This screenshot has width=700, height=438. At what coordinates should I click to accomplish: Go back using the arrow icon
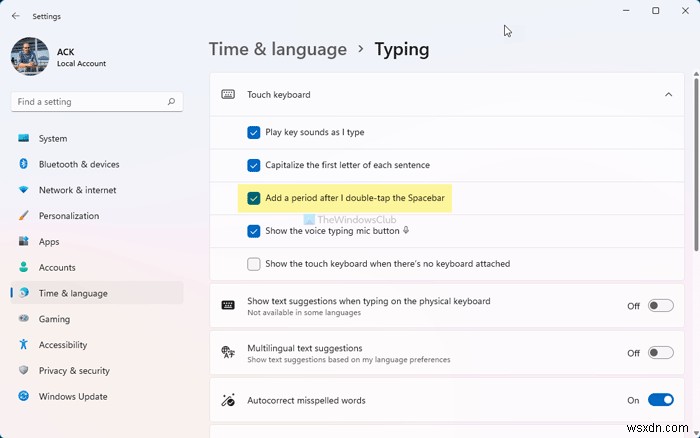[16, 16]
